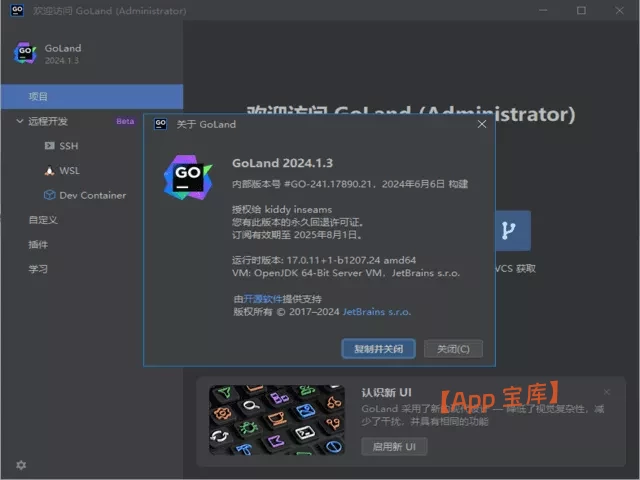Click the WSL penguin icon
The image size is (640, 480).
point(49,171)
